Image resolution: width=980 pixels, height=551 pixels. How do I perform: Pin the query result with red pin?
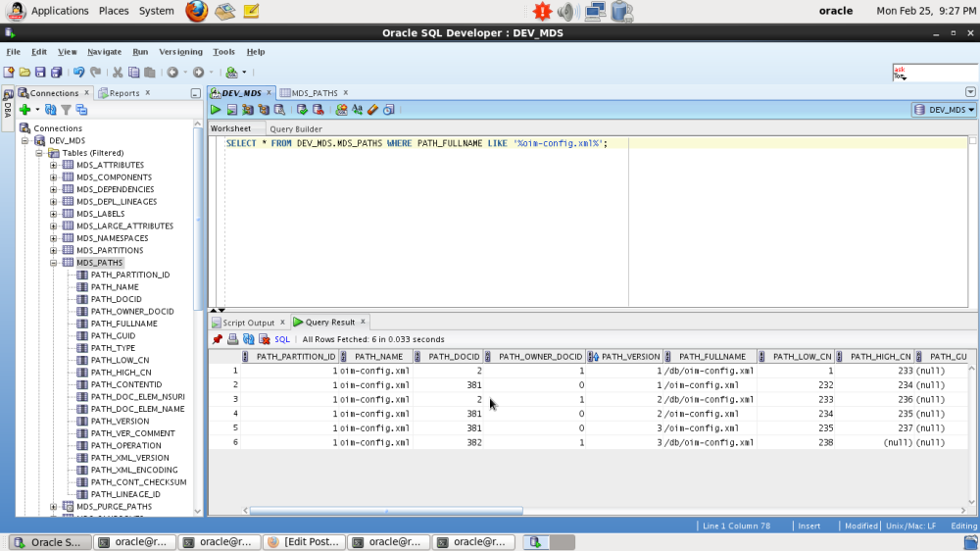tap(217, 339)
